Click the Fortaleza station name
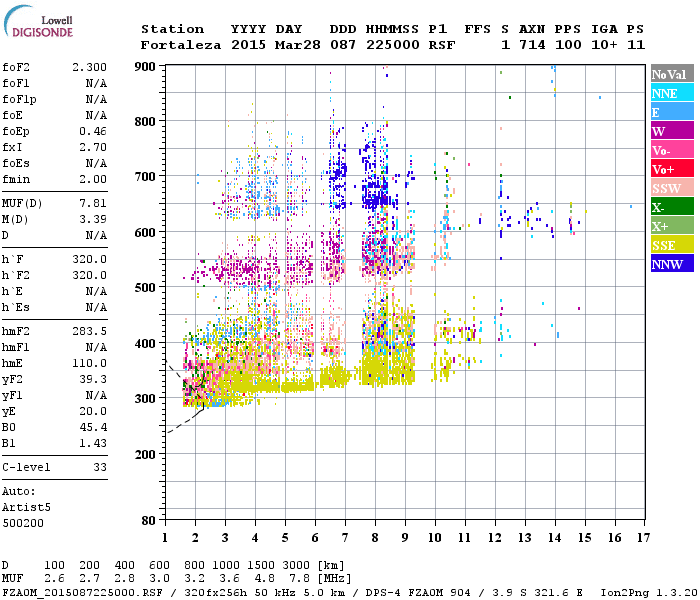700x600 pixels. coord(181,45)
